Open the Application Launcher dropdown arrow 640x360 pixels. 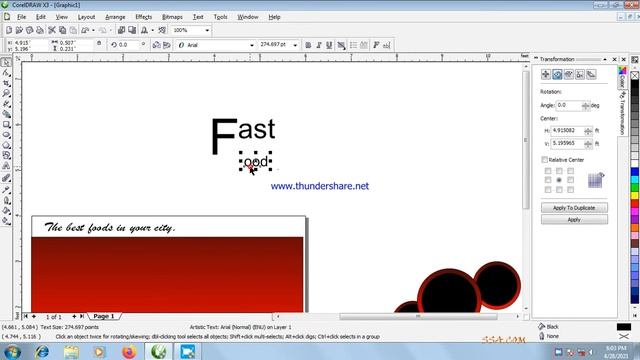152,30
